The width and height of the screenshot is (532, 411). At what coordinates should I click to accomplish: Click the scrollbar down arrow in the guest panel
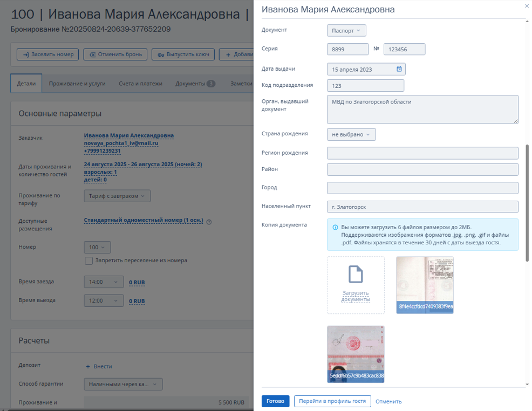tap(527, 384)
